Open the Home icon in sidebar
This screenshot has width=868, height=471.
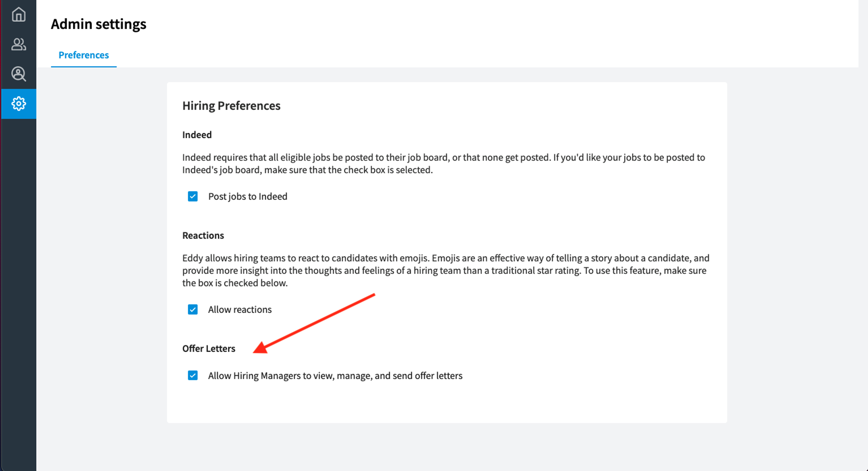point(19,14)
